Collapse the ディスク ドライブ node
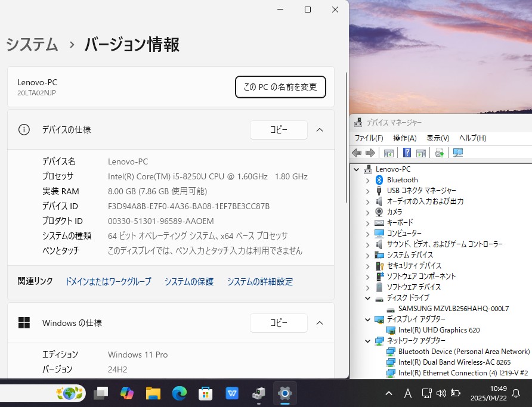532x407 pixels. point(368,298)
